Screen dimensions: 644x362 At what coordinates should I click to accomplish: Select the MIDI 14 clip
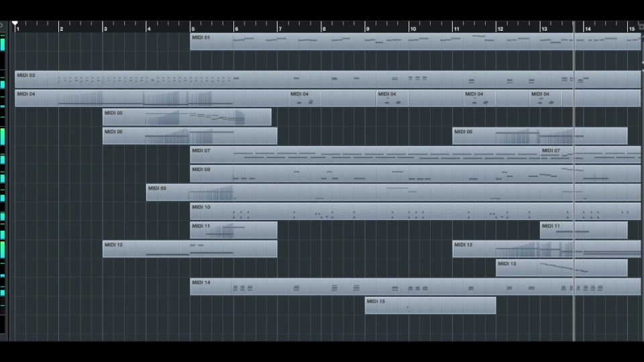pos(415,287)
